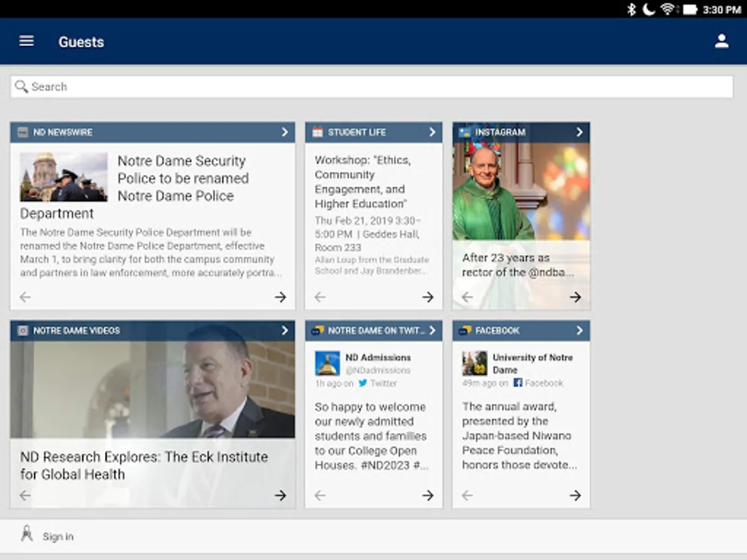
Task: Open the priest Instagram photo
Action: coord(521,193)
